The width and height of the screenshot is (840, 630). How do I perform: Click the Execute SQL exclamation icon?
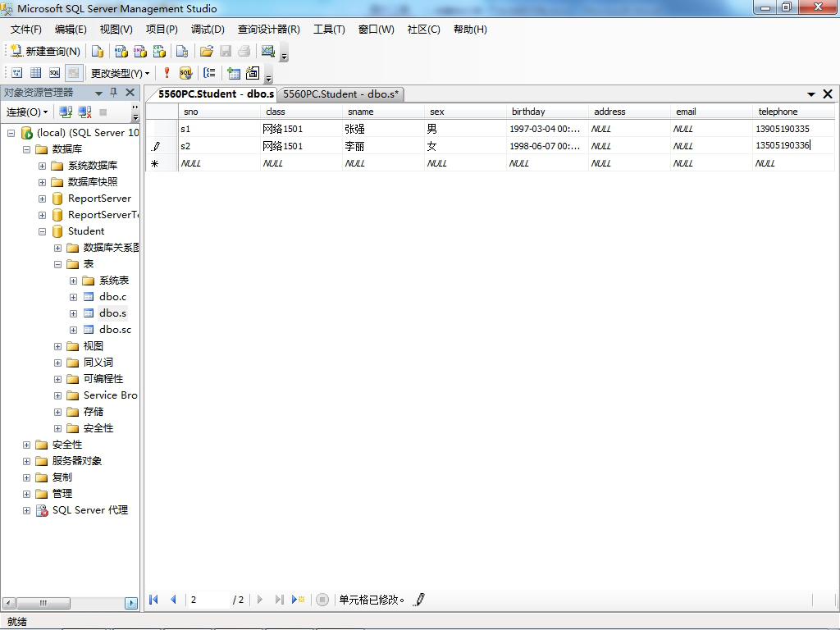pos(167,73)
